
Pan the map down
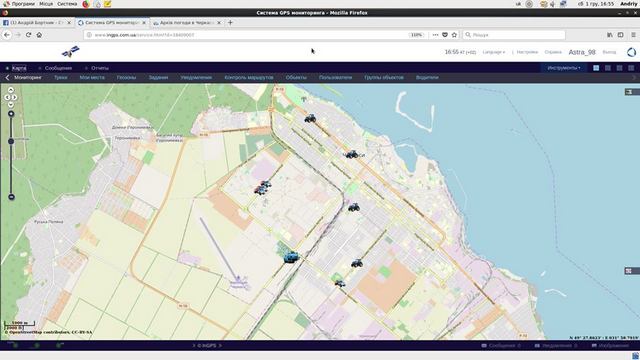point(11,105)
